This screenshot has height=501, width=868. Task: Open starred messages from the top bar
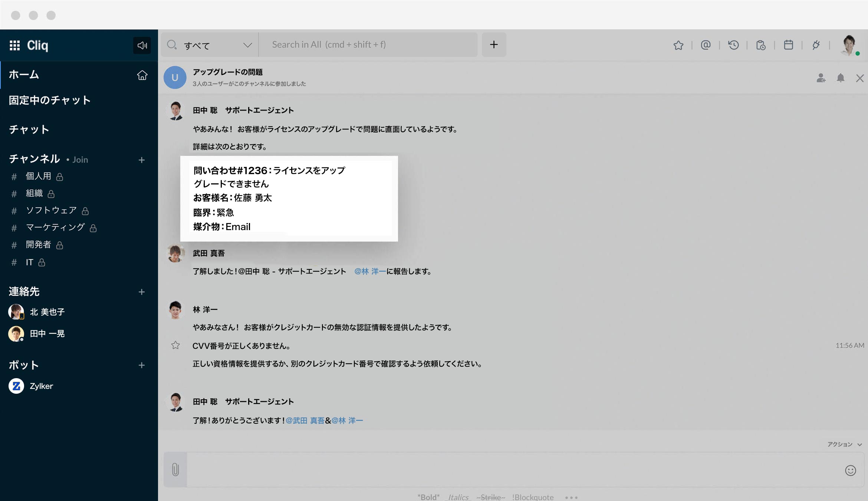coord(678,45)
